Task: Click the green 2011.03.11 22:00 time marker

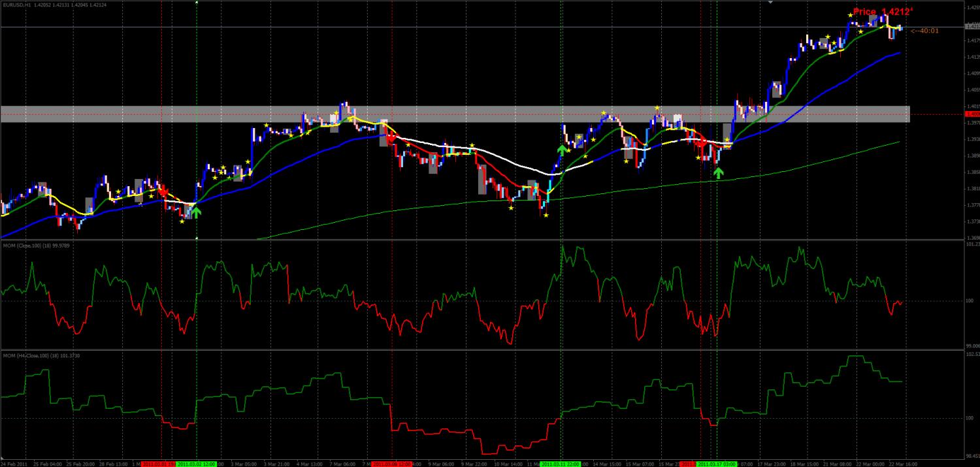Action: coord(561,464)
